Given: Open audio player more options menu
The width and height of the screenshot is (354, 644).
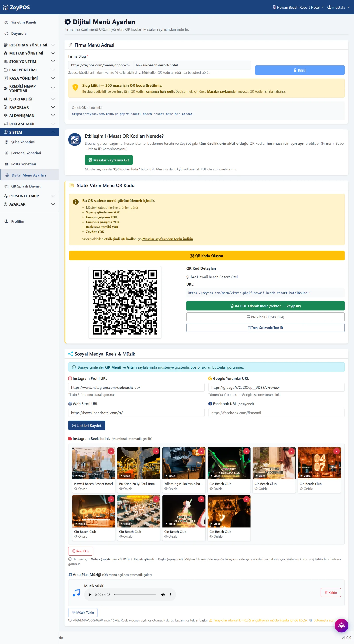Looking at the screenshot, I should coord(170,594).
